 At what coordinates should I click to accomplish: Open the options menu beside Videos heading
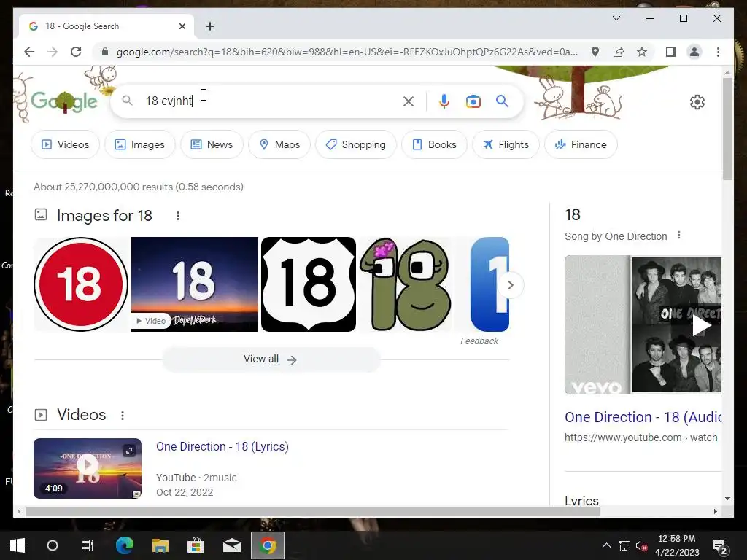(x=123, y=415)
